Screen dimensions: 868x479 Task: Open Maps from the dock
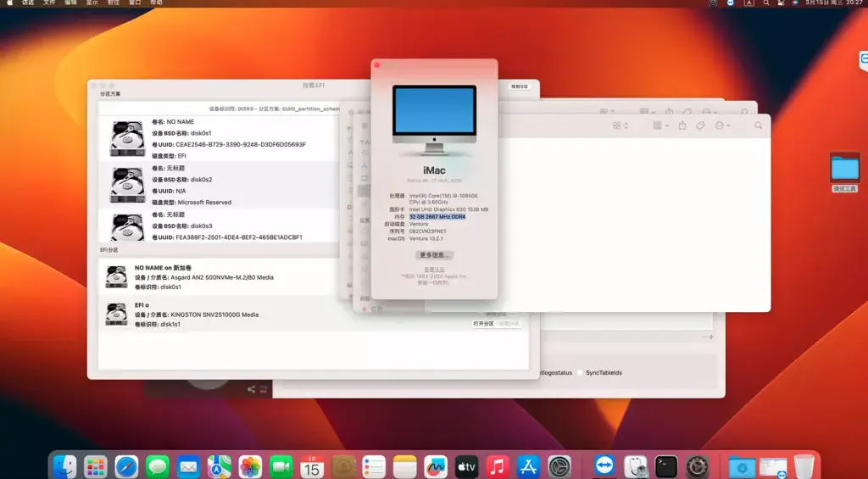(x=220, y=467)
